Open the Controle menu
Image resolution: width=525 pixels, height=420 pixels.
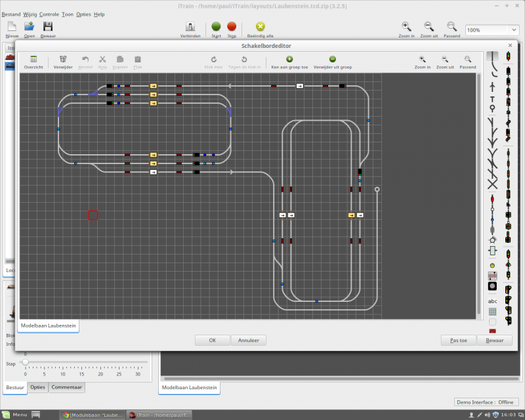tap(49, 14)
